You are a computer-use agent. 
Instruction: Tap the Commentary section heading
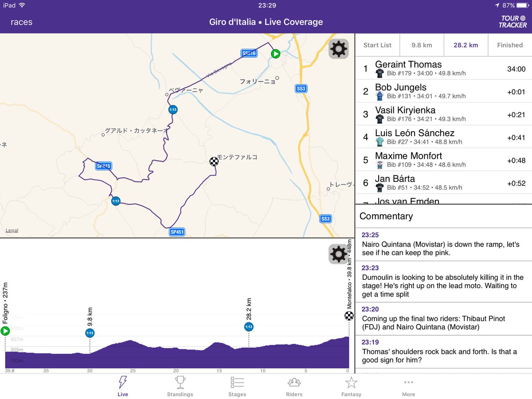coord(386,216)
